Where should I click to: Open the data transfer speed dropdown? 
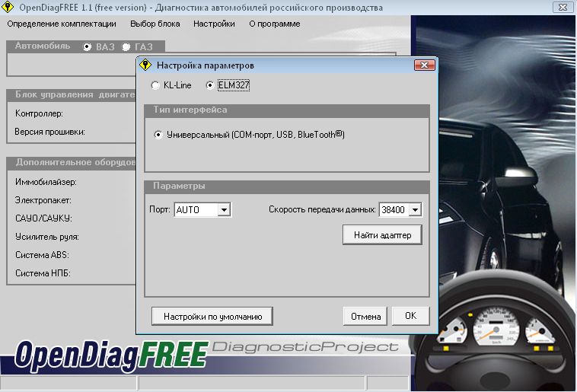click(x=415, y=209)
